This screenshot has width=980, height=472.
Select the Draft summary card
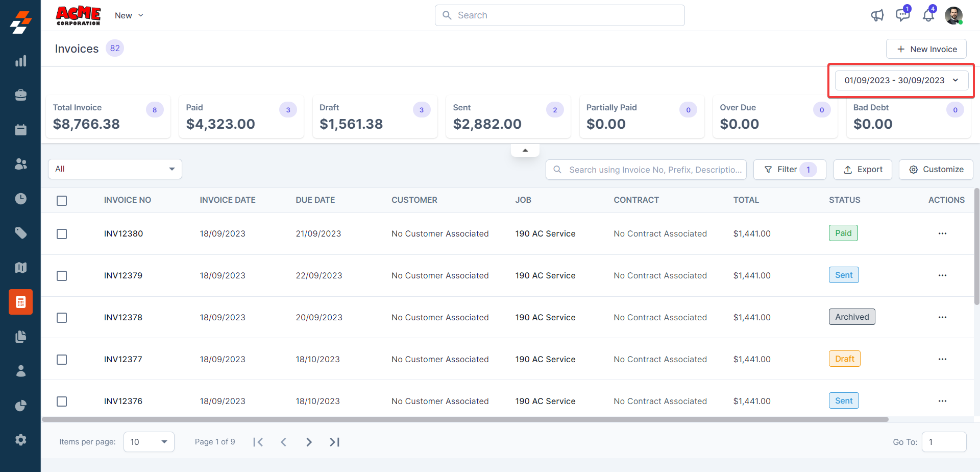[x=375, y=116]
